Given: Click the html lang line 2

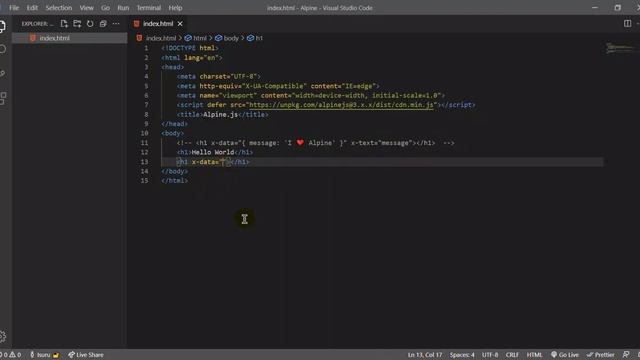Looking at the screenshot, I should 192,58.
